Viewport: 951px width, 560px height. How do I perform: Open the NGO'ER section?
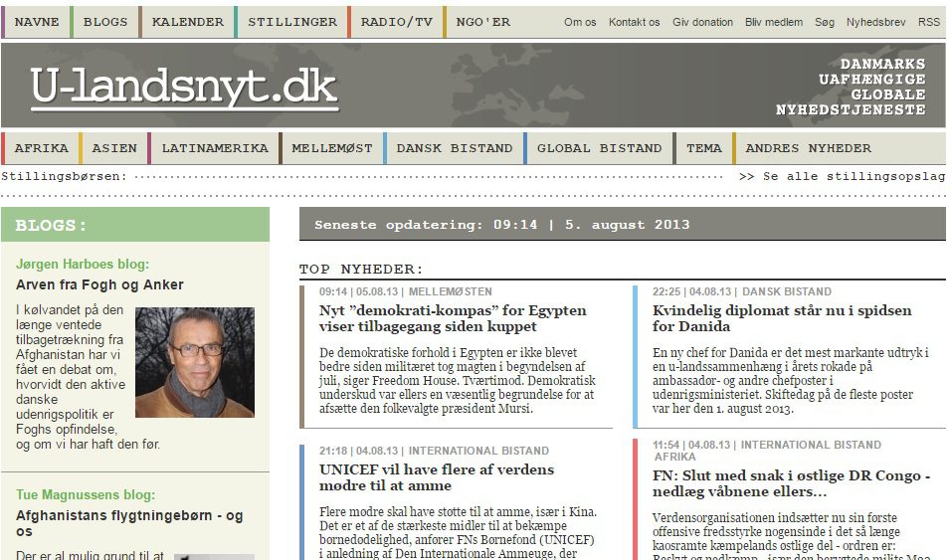point(482,22)
